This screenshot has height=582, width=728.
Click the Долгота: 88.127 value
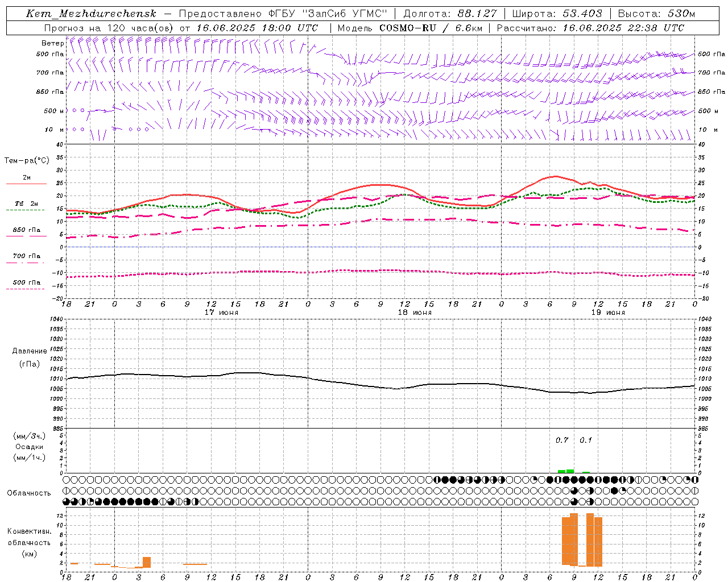click(450, 14)
